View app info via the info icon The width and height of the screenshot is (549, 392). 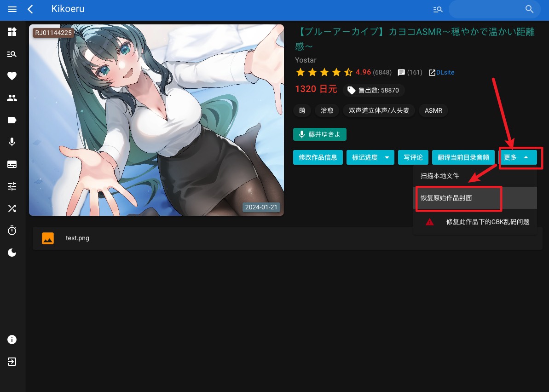tap(12, 340)
